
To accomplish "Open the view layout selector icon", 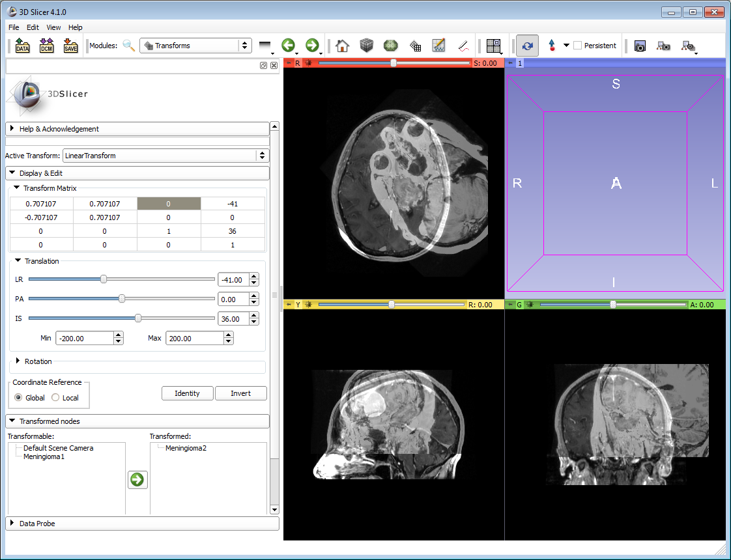I will [493, 46].
